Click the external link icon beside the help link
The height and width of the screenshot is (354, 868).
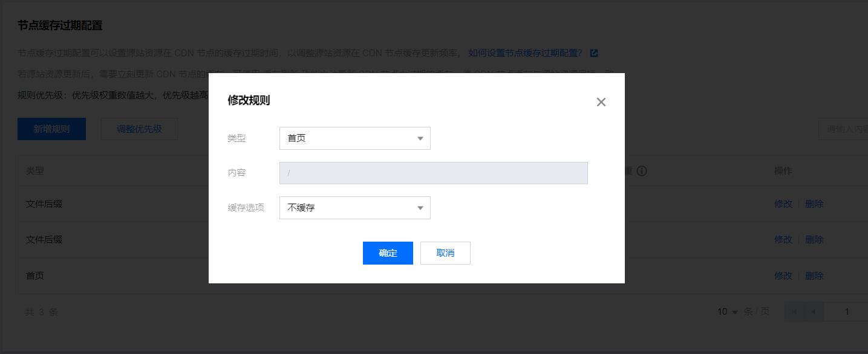pos(593,53)
